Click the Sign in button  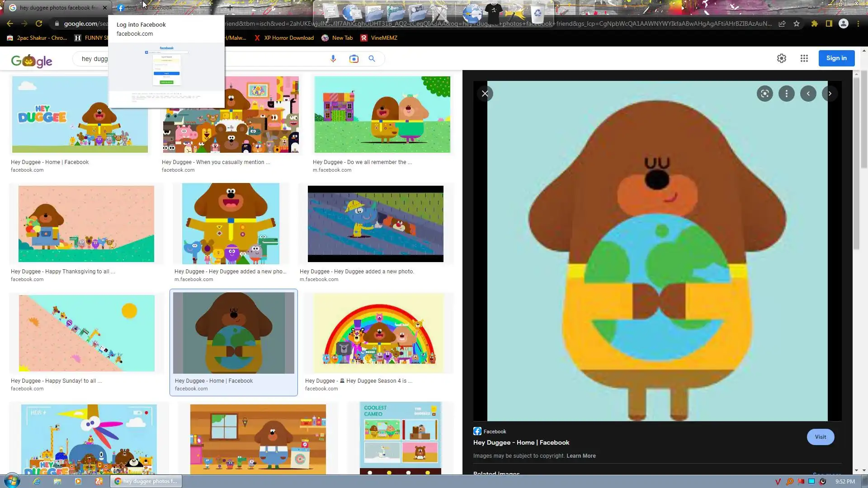[x=836, y=58]
